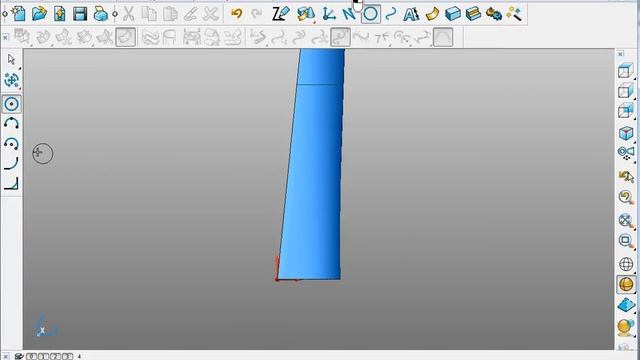Click the highlighted curve-edit toggle in second toolbar

pos(340,37)
